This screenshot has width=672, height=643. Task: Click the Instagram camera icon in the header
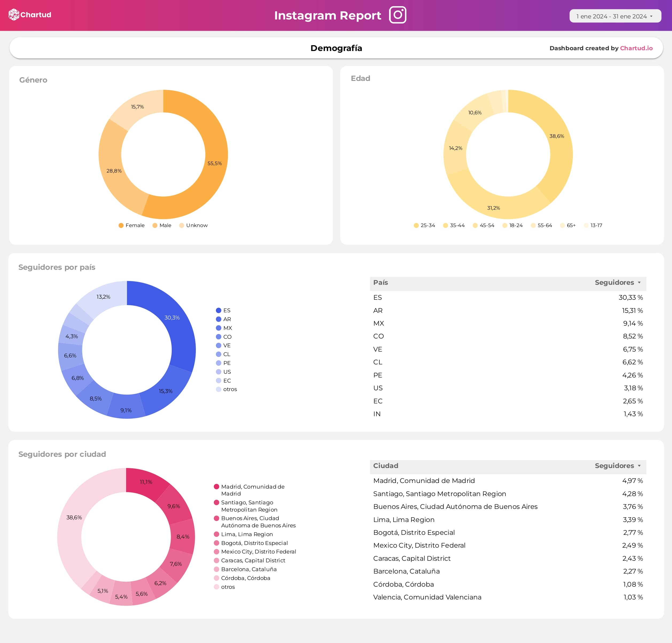[398, 15]
